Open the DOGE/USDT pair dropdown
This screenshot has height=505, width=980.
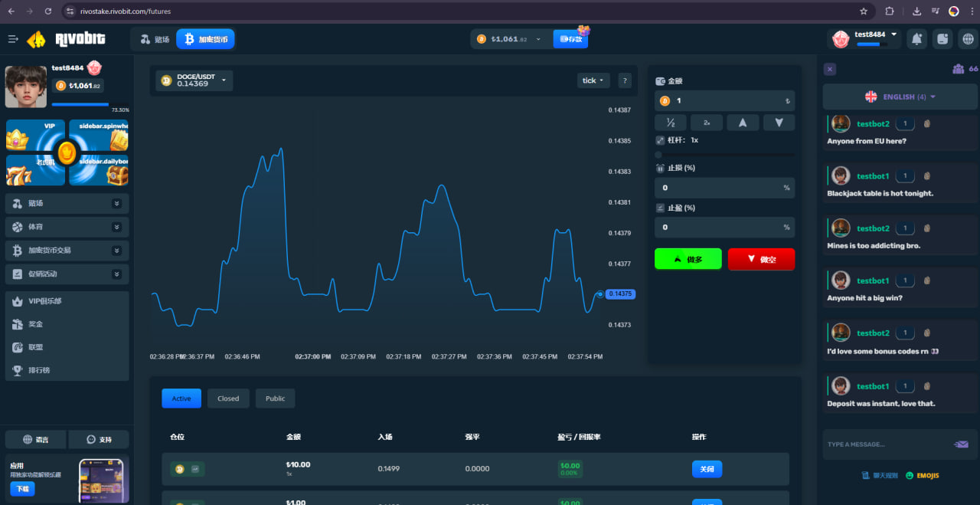coord(194,80)
